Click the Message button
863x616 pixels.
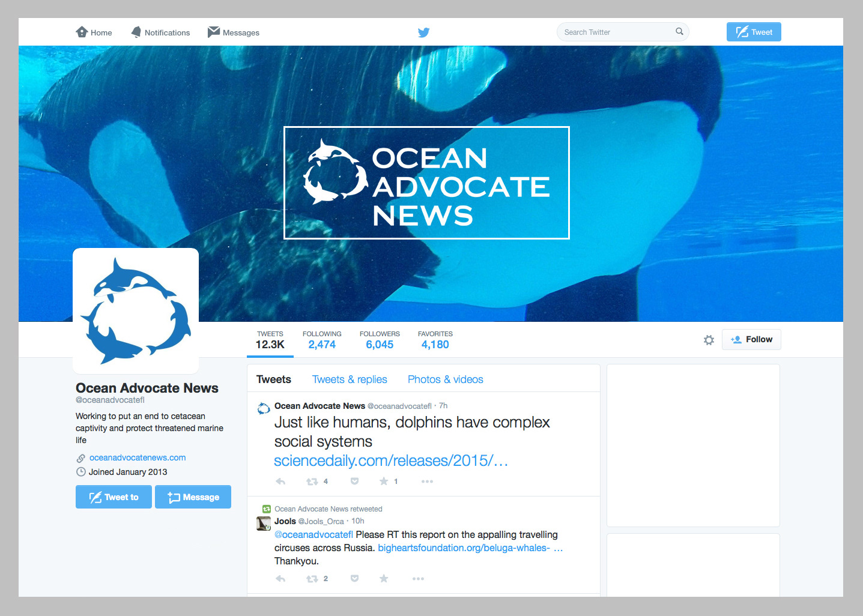(193, 497)
